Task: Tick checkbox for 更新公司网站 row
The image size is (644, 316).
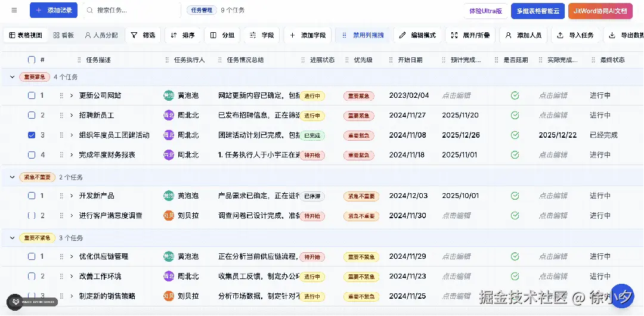Action: coord(32,95)
